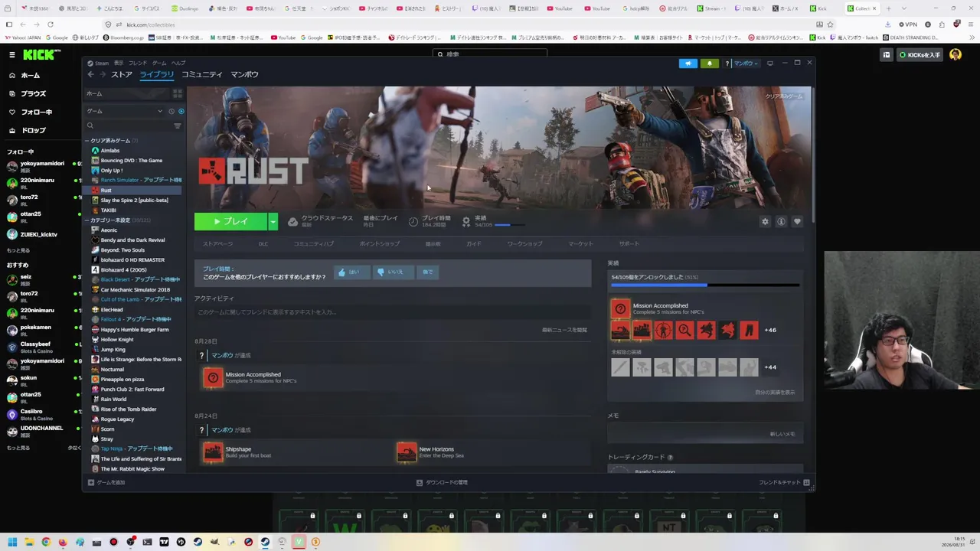This screenshot has height=551, width=980.
Task: Open the コミュニティハブ link
Action: (314, 243)
